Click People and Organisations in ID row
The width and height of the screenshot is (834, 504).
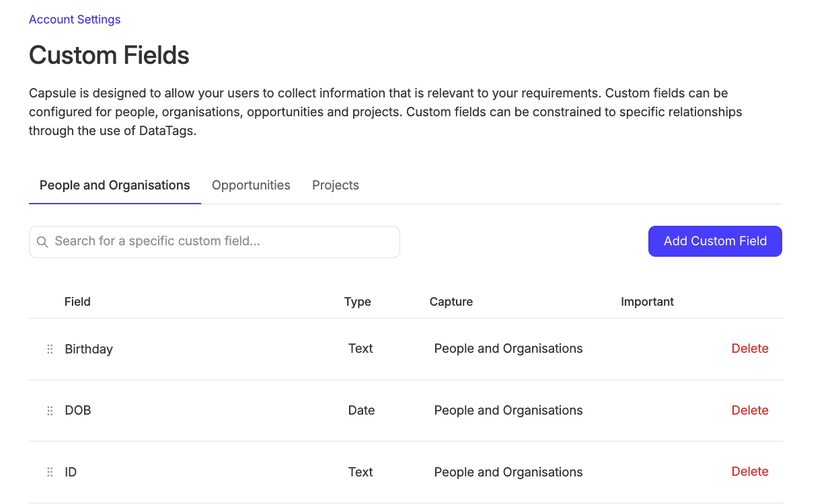(508, 472)
